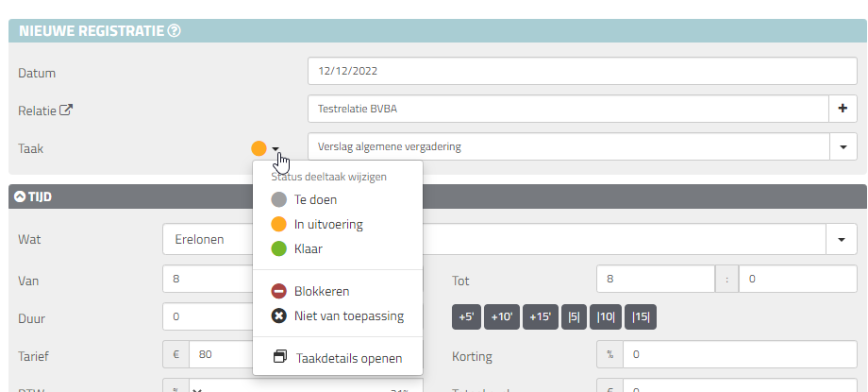Click the |15| rounding button
Viewport: 868px width, 392px height.
click(642, 317)
